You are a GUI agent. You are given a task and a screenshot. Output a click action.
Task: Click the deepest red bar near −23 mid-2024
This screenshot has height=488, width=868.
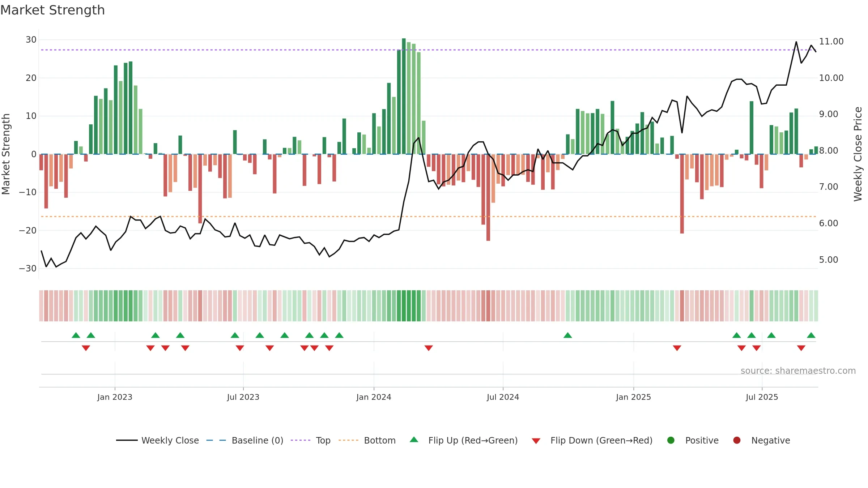click(x=488, y=197)
